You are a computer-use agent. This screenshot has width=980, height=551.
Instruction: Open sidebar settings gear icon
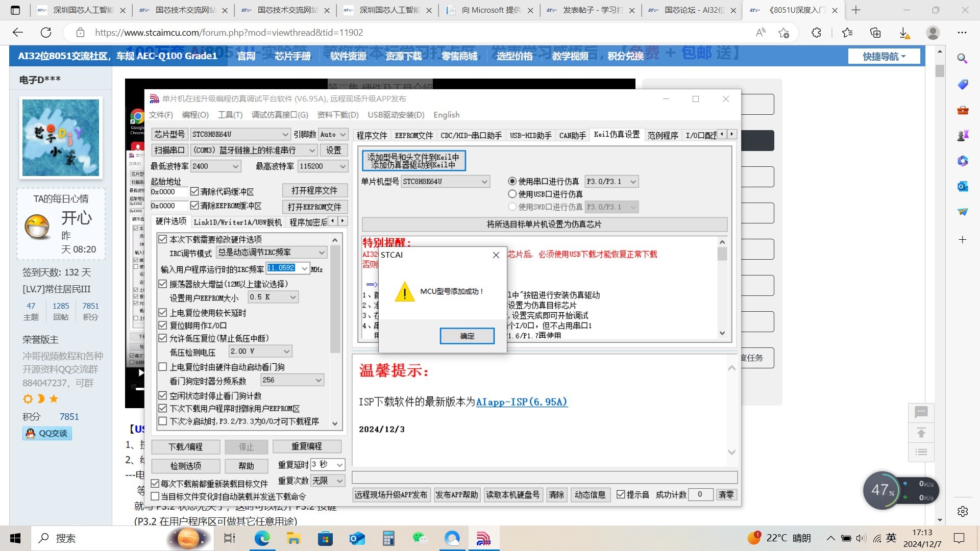(963, 511)
